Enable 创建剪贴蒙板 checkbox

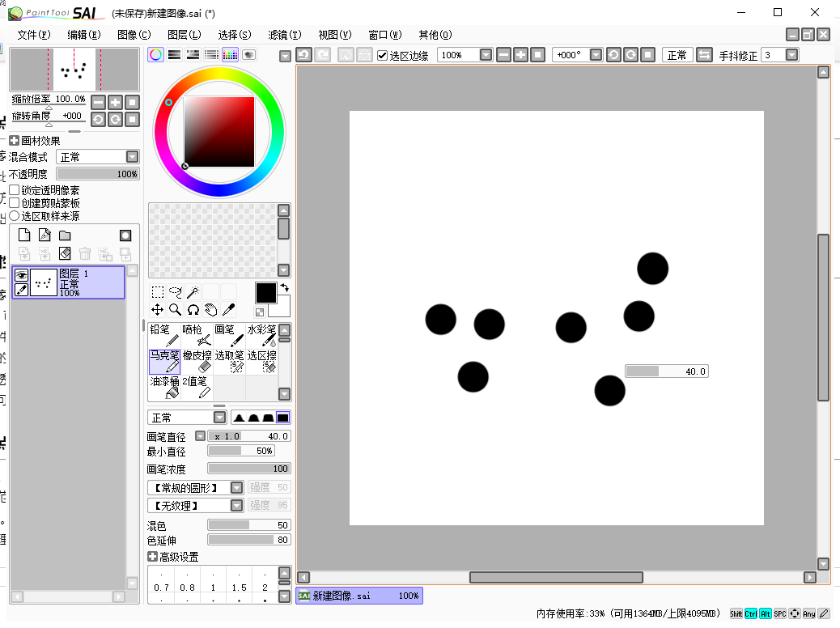pos(15,203)
